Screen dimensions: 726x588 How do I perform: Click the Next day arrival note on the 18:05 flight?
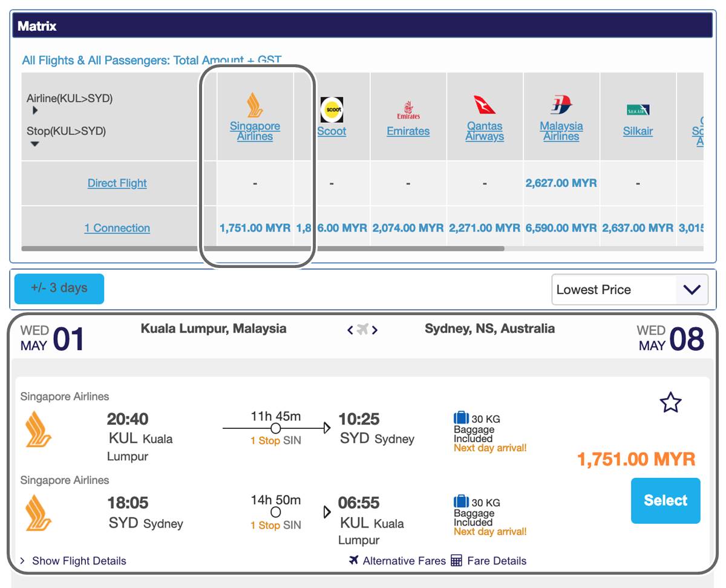pos(490,532)
